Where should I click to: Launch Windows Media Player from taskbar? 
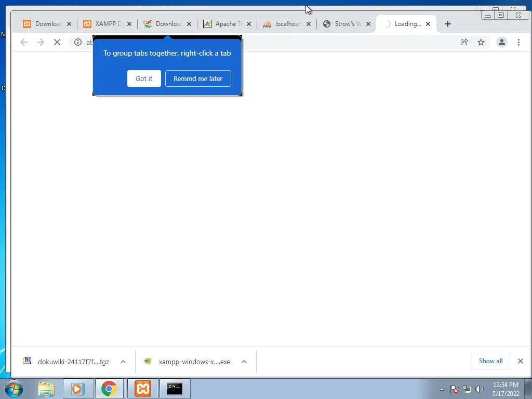(78, 389)
